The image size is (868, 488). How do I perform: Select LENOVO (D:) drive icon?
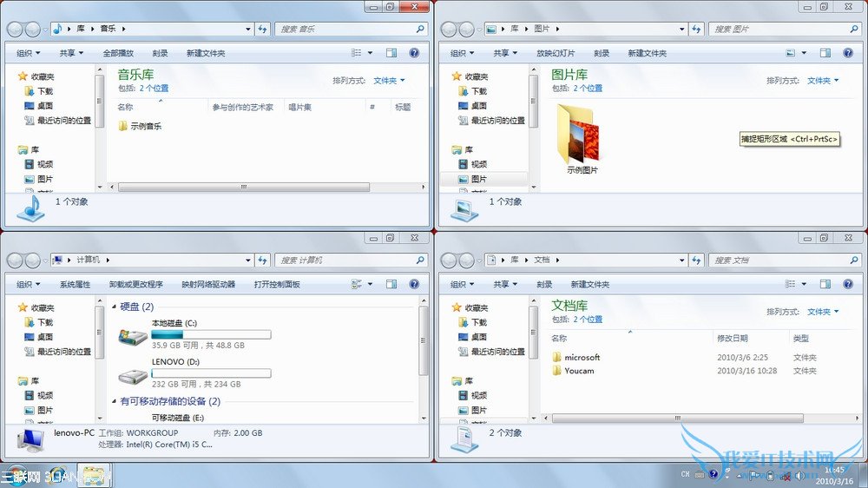(x=133, y=376)
